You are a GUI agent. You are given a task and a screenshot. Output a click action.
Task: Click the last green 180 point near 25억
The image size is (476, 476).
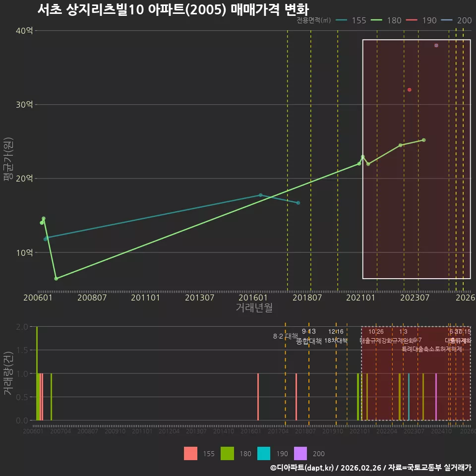tap(423, 140)
